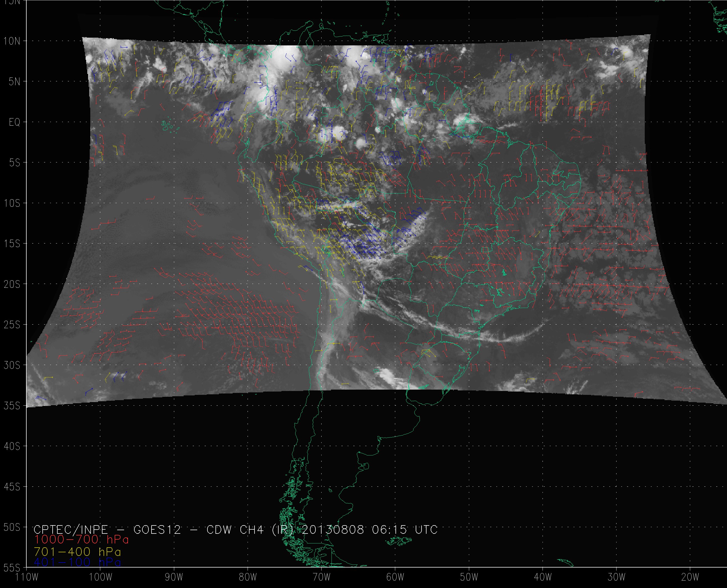Click the 50W longitude label

(x=469, y=577)
